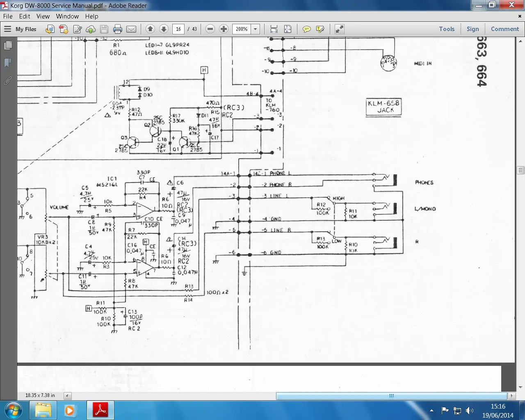Click the horizontal scrollbar right arrow
Image resolution: width=525 pixels, height=420 pixels.
(x=511, y=396)
